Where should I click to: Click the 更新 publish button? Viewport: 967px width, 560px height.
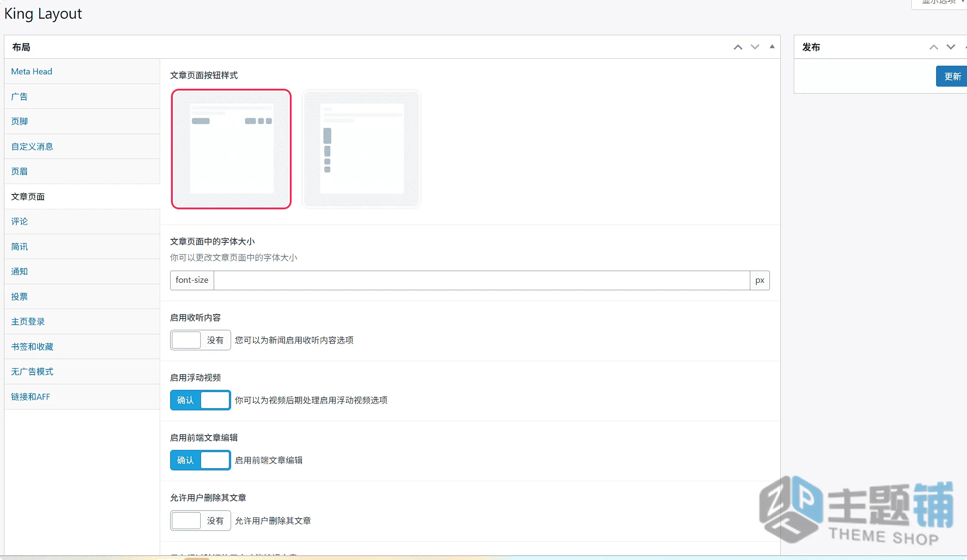(952, 76)
